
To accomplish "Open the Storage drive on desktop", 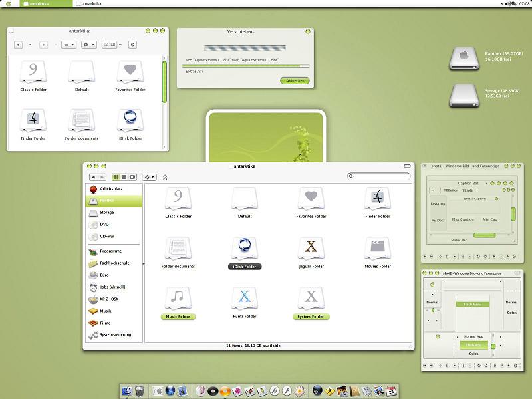I will coord(463,95).
